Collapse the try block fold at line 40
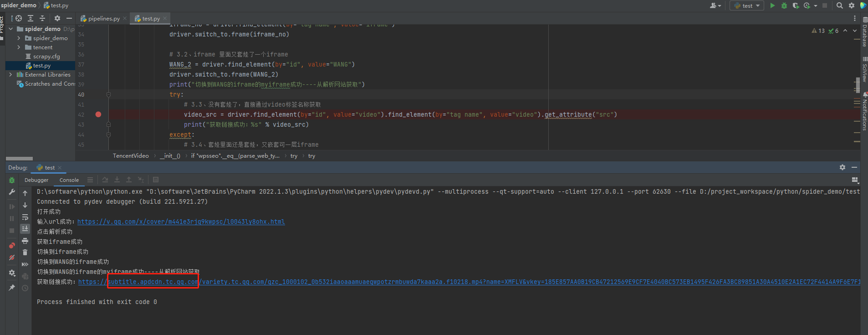 point(108,95)
